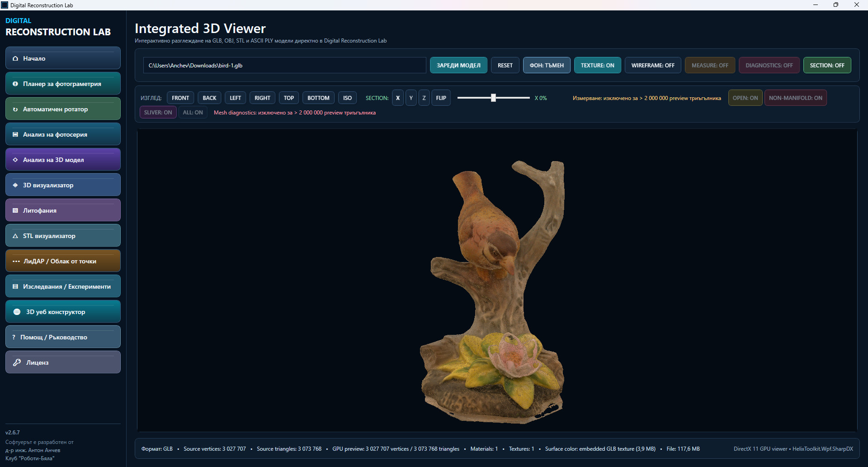Screen dimensions: 868x467
Task: Click the hatched icon beside Литофания
Action: [x=15, y=210]
